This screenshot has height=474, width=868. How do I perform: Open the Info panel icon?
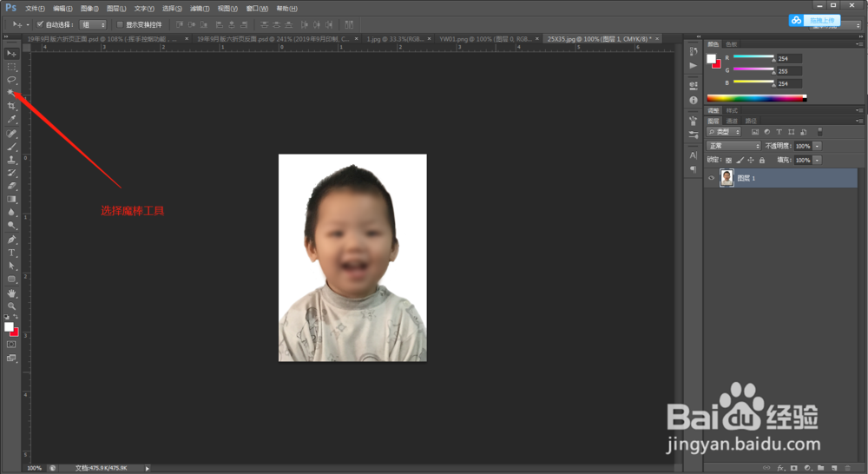pyautogui.click(x=693, y=100)
